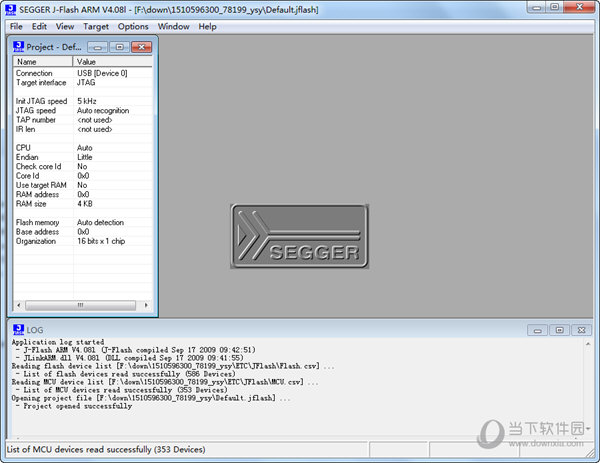The width and height of the screenshot is (600, 463).
Task: Select the Check core Id row
Action: [83, 166]
